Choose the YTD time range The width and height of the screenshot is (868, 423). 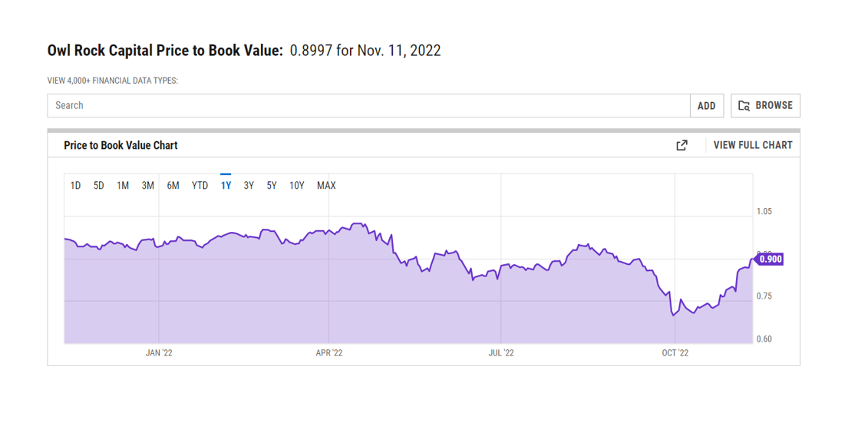click(200, 186)
